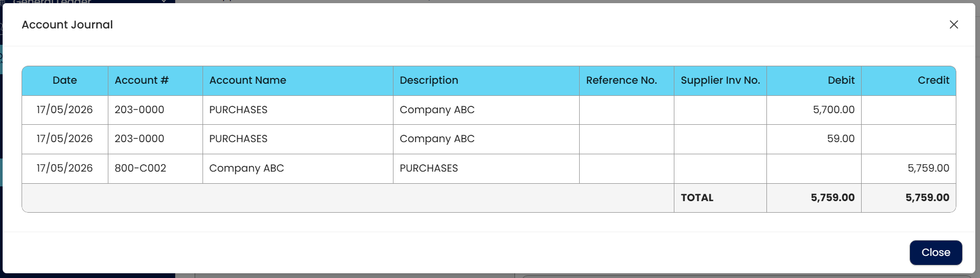Select the Supplier Inv No. header
The width and height of the screenshot is (980, 278).
click(x=720, y=81)
